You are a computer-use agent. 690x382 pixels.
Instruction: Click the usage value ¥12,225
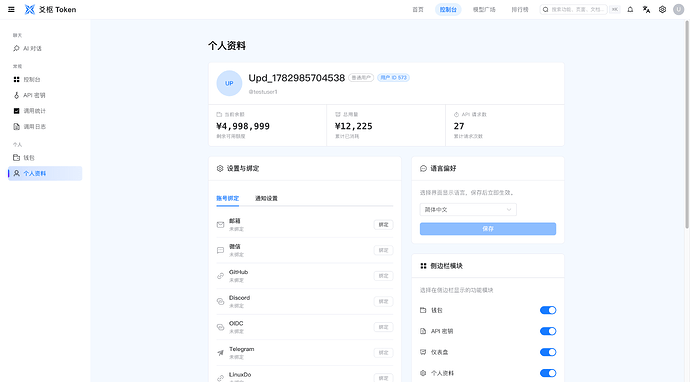tap(353, 126)
